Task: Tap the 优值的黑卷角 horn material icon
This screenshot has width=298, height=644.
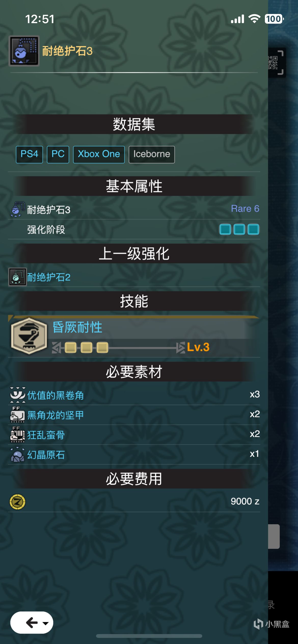Action: click(18, 395)
